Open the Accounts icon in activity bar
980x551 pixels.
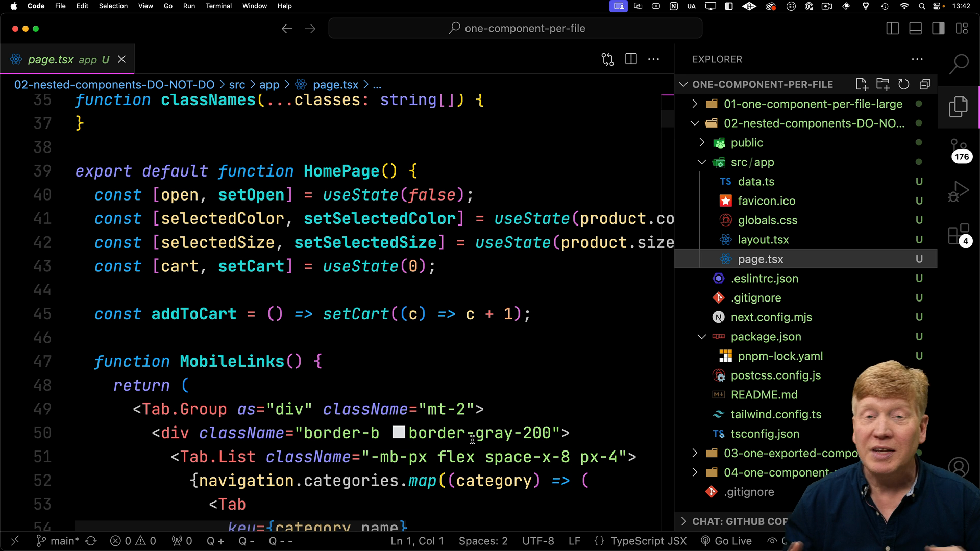[x=959, y=467]
